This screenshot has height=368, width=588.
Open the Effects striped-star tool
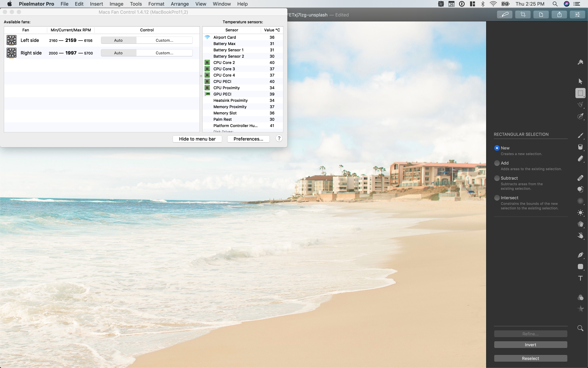(x=580, y=309)
